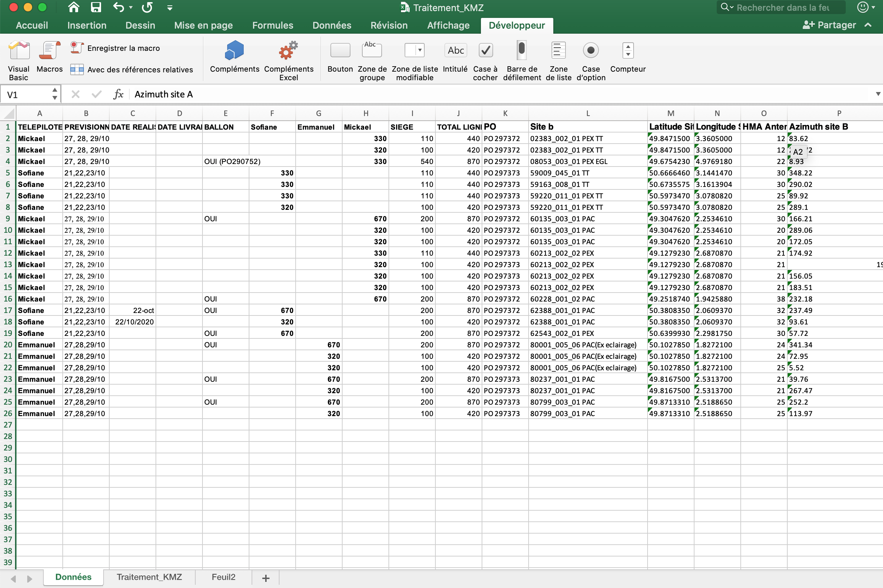883x588 pixels.
Task: Click the Name Box showing V1
Action: (x=25, y=95)
